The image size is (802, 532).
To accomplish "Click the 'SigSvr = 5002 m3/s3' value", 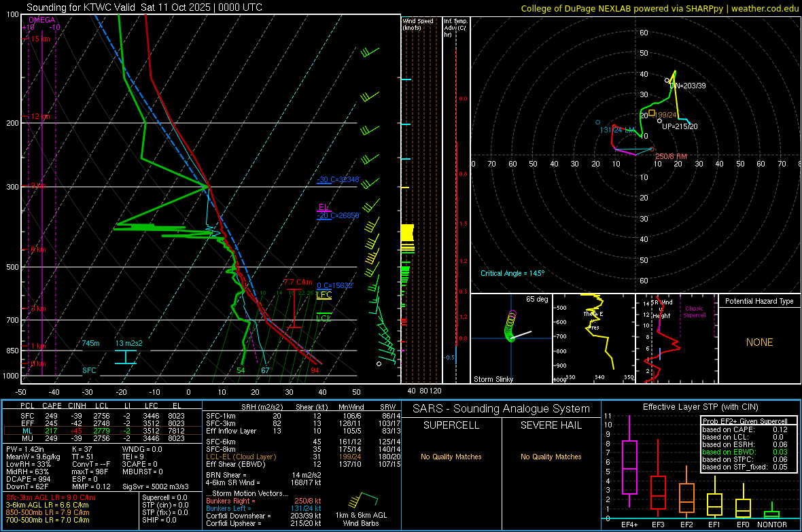I will tap(156, 486).
